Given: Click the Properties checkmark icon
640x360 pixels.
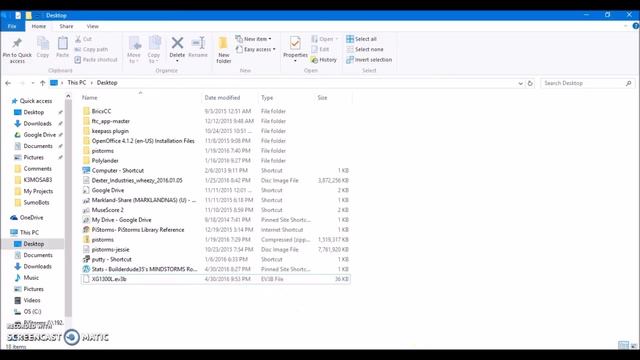Looking at the screenshot, I should (x=295, y=43).
